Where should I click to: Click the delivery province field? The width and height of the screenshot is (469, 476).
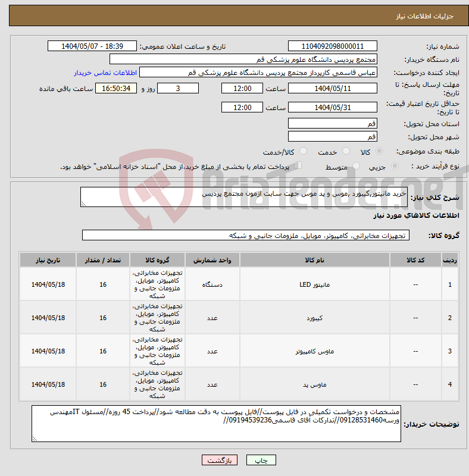(x=333, y=123)
